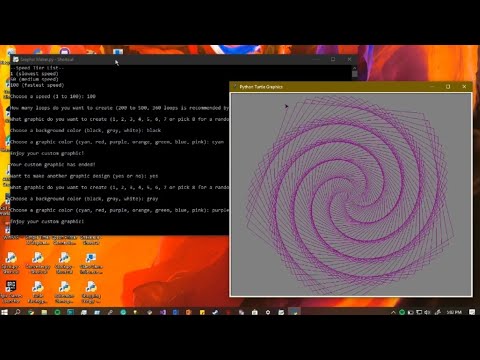This screenshot has height=360, width=480.
Task: Select the active Python taskbar icon
Action: pos(294,312)
